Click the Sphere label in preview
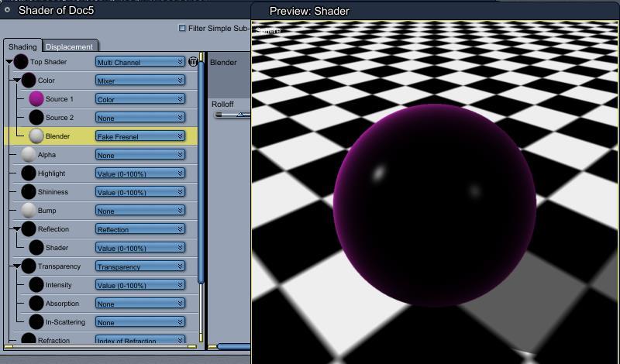Screen dimensions: 620x364 (x=268, y=30)
